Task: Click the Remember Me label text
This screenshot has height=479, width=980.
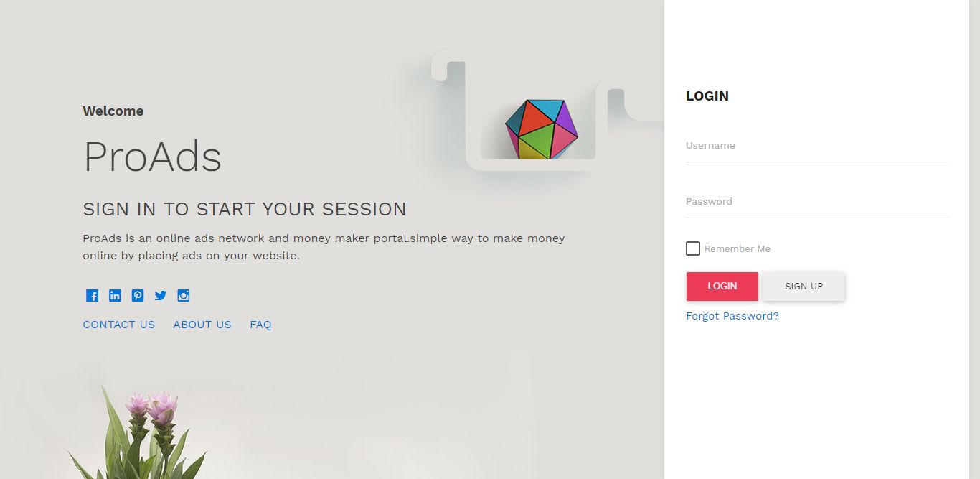Action: pos(738,249)
